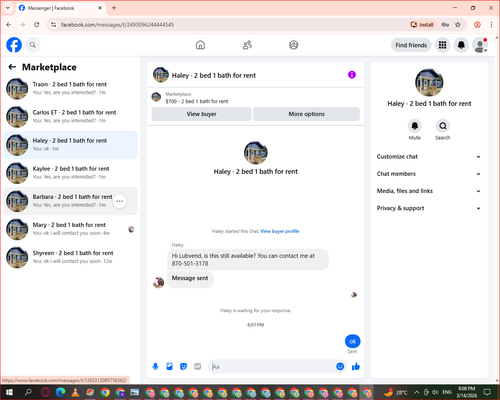Viewport: 500px width, 400px height.
Task: Record a voice clip with microphone icon
Action: (155, 367)
